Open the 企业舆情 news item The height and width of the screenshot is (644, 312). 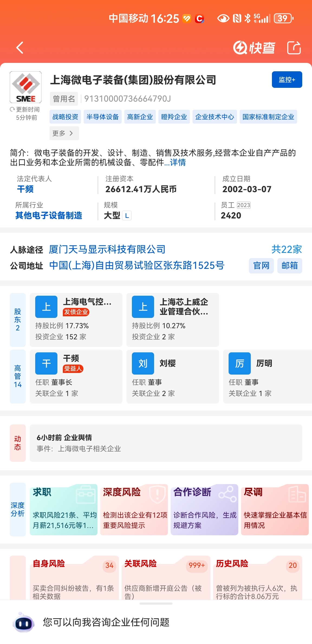pos(166,443)
